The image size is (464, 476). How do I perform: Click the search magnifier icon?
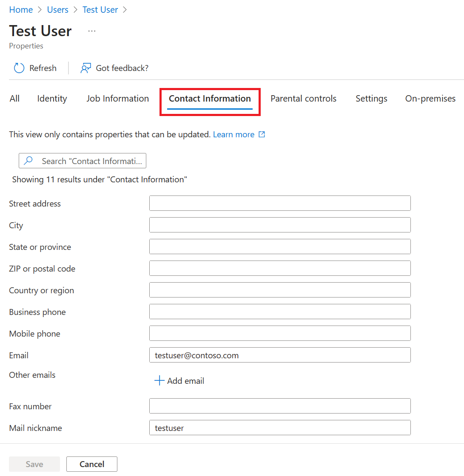pyautogui.click(x=28, y=161)
